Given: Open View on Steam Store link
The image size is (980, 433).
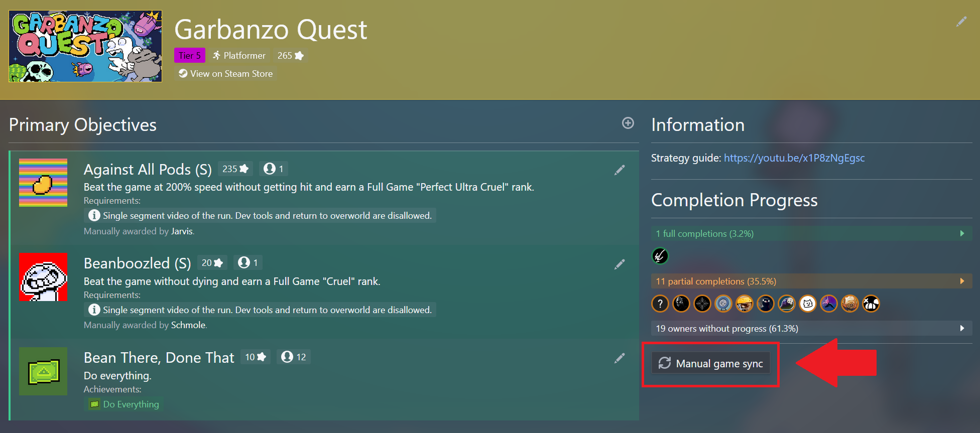Looking at the screenshot, I should pyautogui.click(x=226, y=74).
